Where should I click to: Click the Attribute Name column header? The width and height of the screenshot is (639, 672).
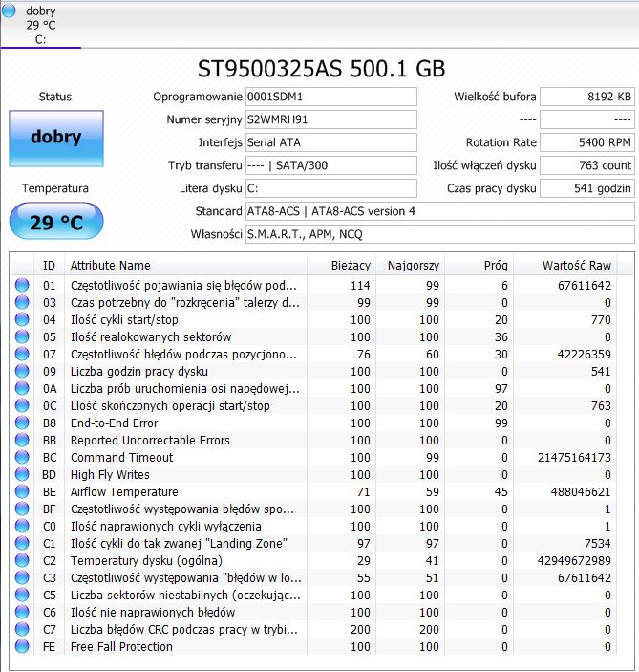(x=186, y=266)
